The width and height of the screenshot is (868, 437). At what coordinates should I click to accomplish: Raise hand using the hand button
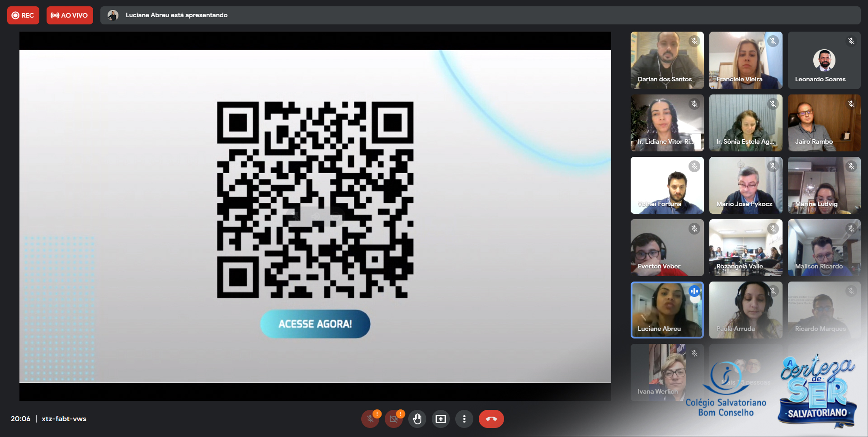pyautogui.click(x=417, y=419)
